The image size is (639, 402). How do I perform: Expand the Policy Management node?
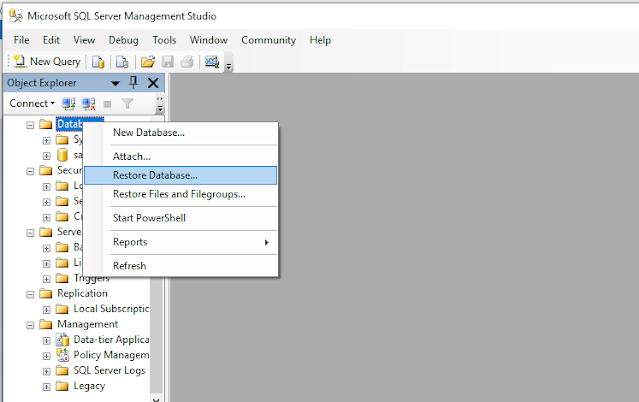46,356
